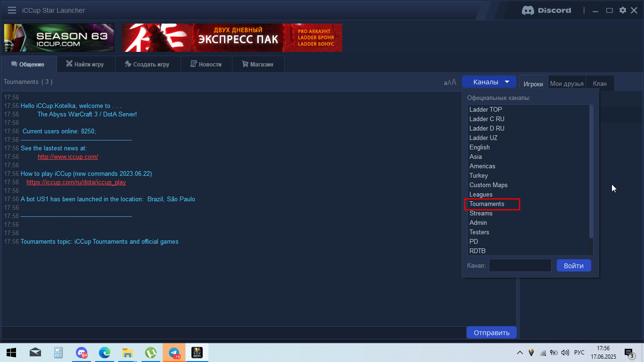Click the font size aAA control
The width and height of the screenshot is (644, 362).
click(x=450, y=82)
